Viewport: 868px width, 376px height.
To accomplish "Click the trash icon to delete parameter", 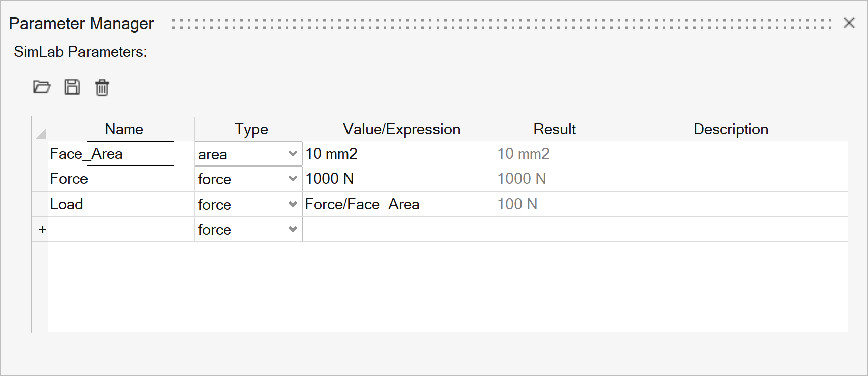I will click(102, 87).
